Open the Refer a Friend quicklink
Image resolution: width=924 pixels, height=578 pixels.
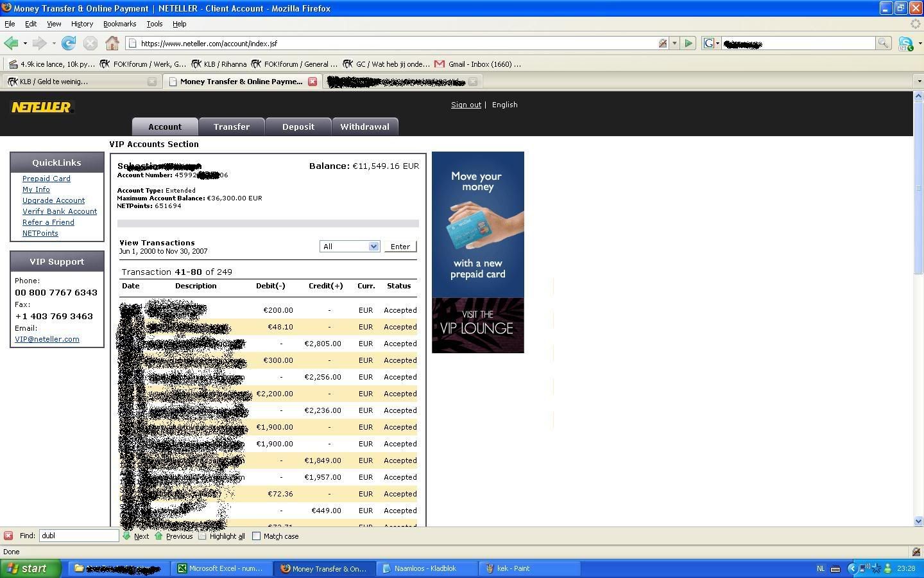tap(48, 222)
